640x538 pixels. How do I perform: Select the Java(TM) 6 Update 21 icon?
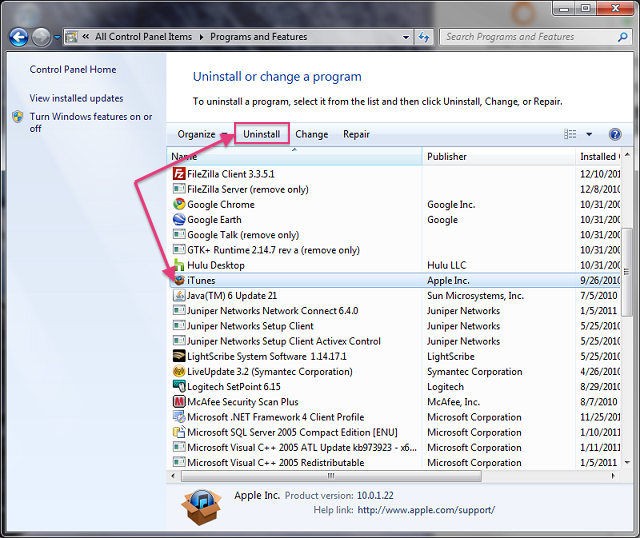[x=179, y=295]
